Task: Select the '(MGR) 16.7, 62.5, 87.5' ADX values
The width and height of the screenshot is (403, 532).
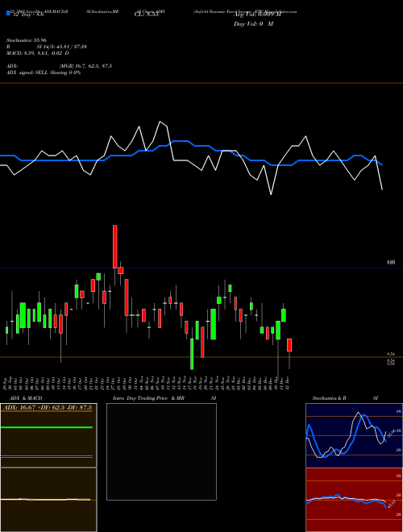Action: (85, 66)
